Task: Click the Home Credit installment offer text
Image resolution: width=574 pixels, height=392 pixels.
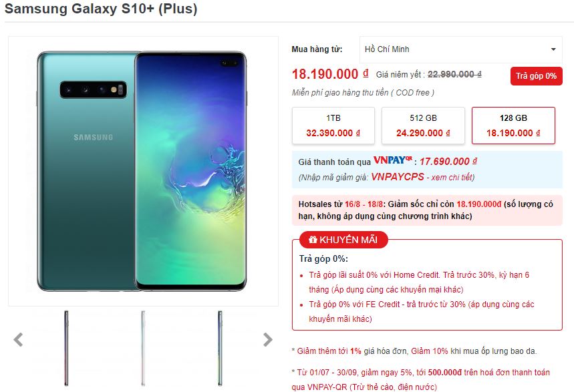Action: (x=419, y=282)
